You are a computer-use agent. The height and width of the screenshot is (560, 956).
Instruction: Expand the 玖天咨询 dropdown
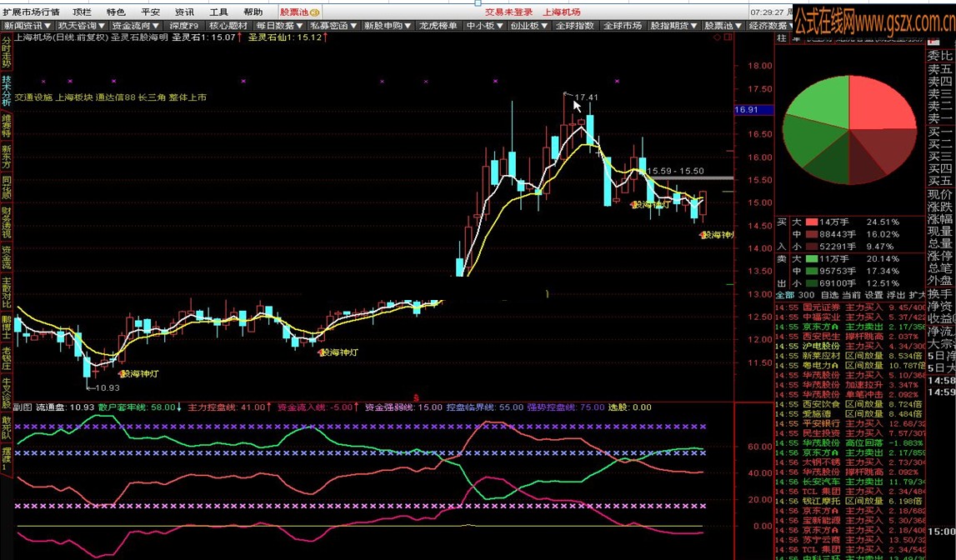tap(81, 26)
